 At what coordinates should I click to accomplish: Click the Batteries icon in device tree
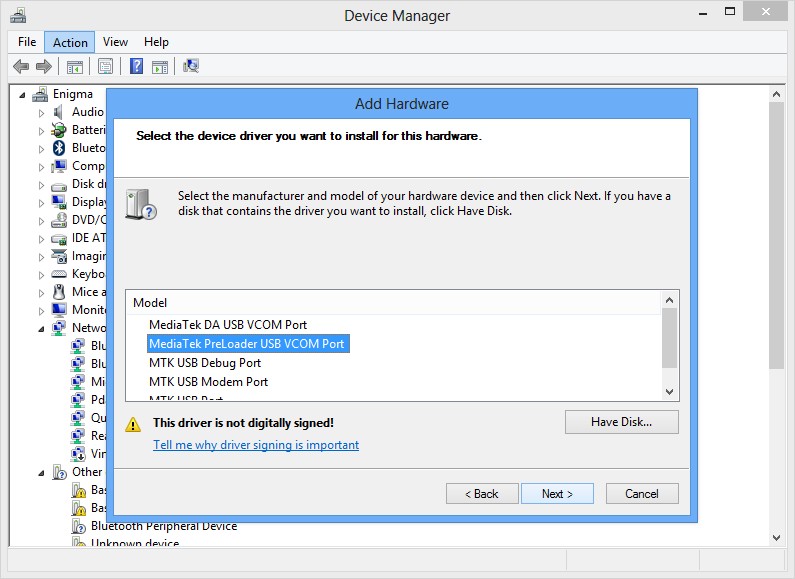(59, 130)
